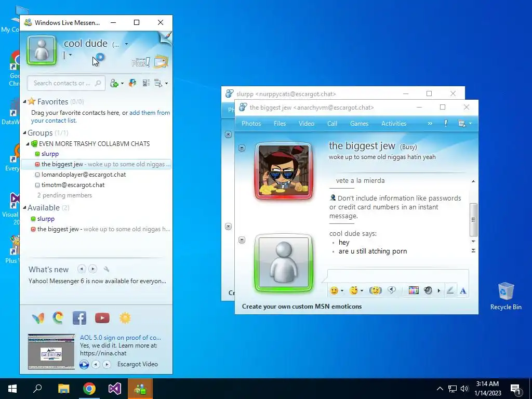
Task: Open the Photos tab in the chat window
Action: point(251,124)
